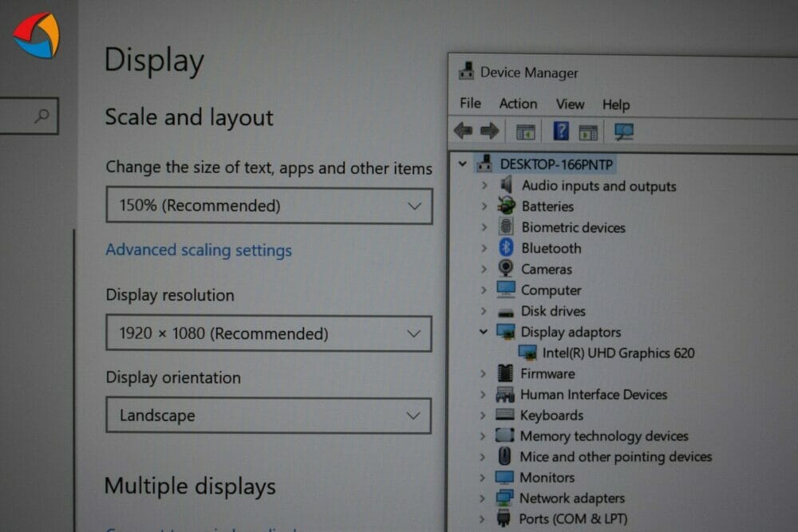This screenshot has width=798, height=532.
Task: Collapse the DESKTOP-166PNTP root node
Action: click(463, 164)
